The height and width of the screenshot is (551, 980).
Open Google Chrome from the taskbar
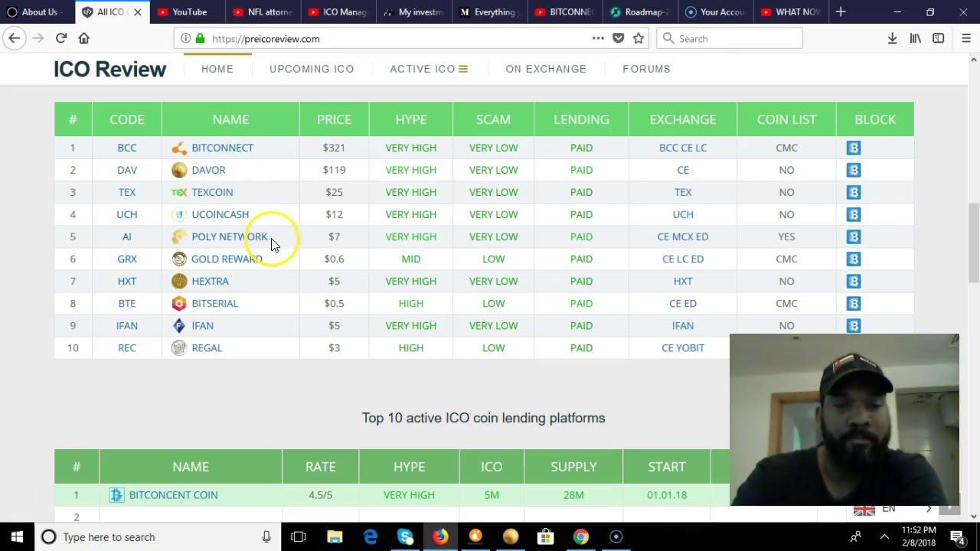[x=581, y=537]
